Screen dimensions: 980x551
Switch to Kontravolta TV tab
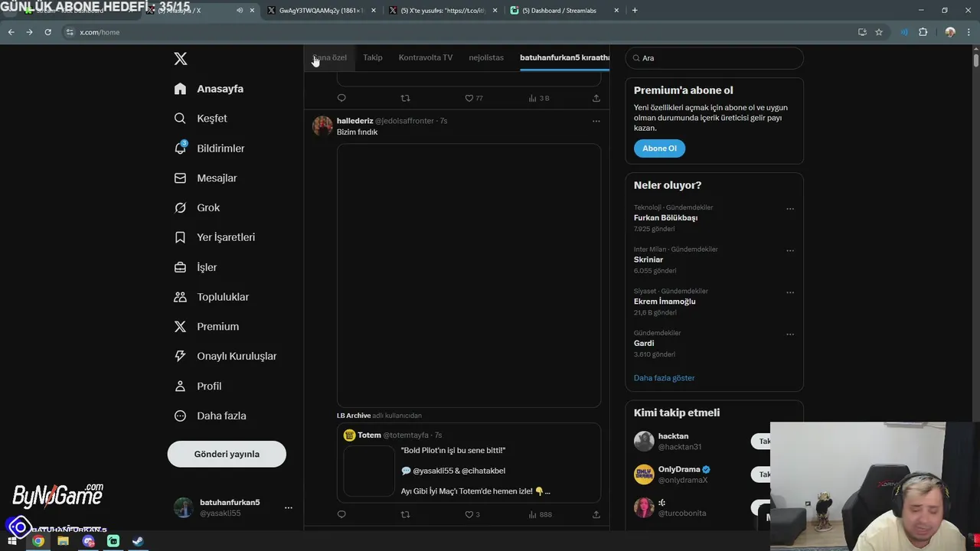tap(426, 57)
